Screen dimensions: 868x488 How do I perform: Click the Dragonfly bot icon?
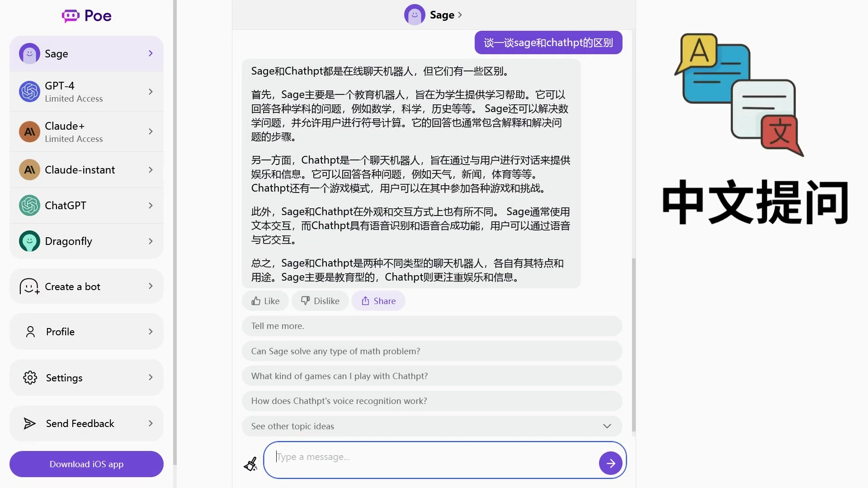tap(30, 241)
